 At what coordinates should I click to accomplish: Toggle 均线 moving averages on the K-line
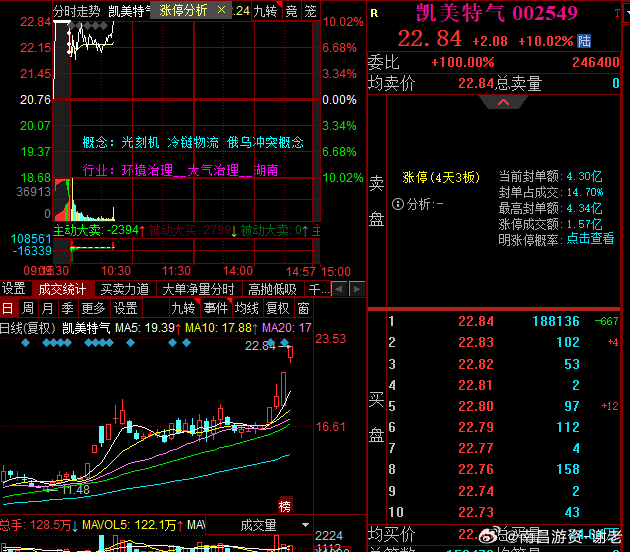tap(246, 309)
